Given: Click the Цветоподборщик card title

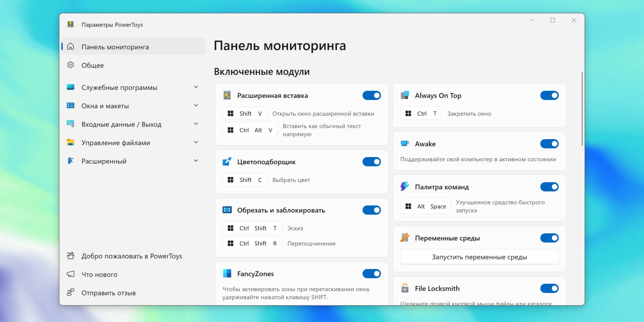Looking at the screenshot, I should [266, 162].
